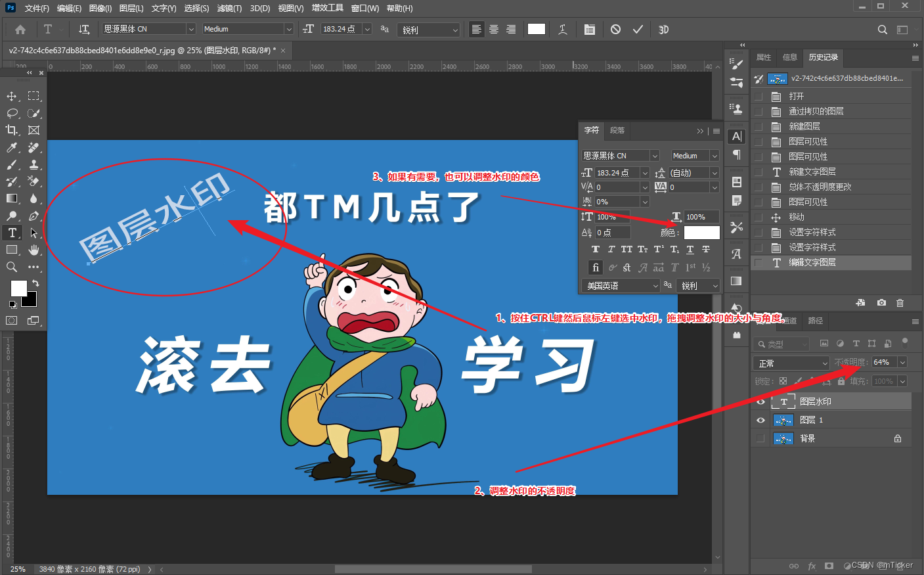Image resolution: width=924 pixels, height=575 pixels.
Task: Commit current text edits with checkmark
Action: 638,30
